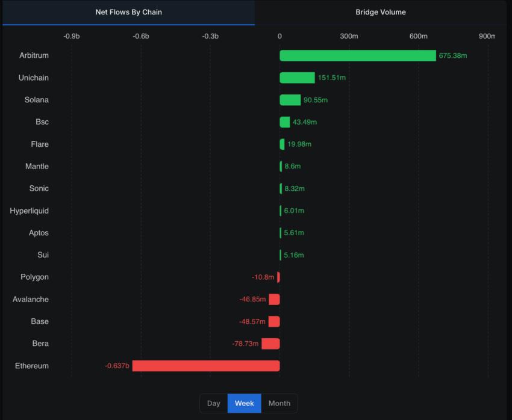This screenshot has width=512, height=420.
Task: Click the Base outflow bar
Action: (x=273, y=321)
